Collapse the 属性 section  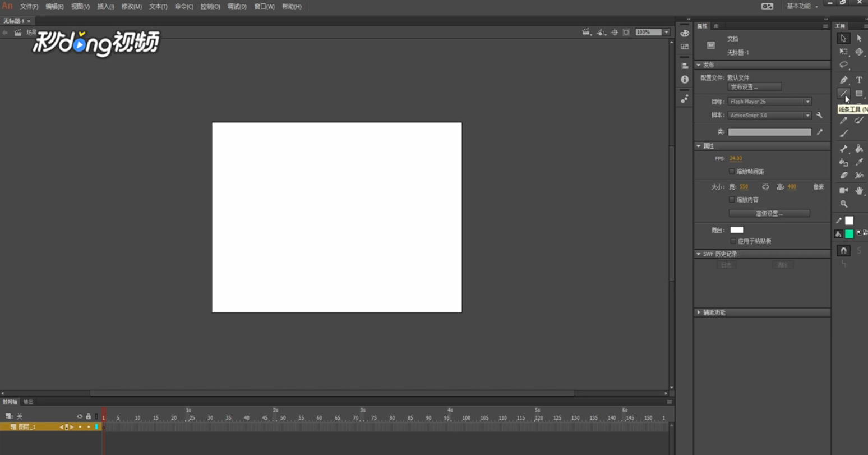[699, 146]
